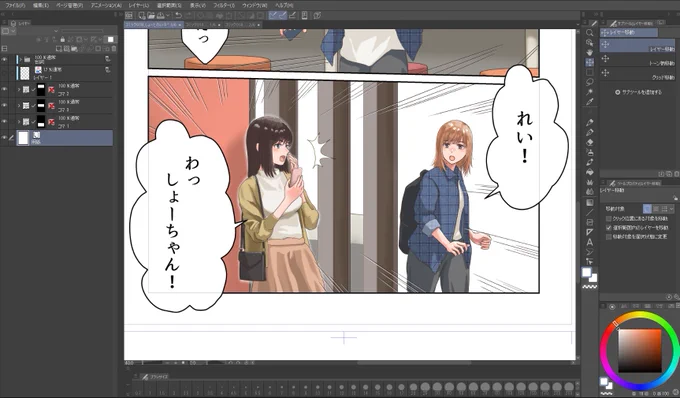
Task: Select the Eyedropper tool
Action: 589,102
